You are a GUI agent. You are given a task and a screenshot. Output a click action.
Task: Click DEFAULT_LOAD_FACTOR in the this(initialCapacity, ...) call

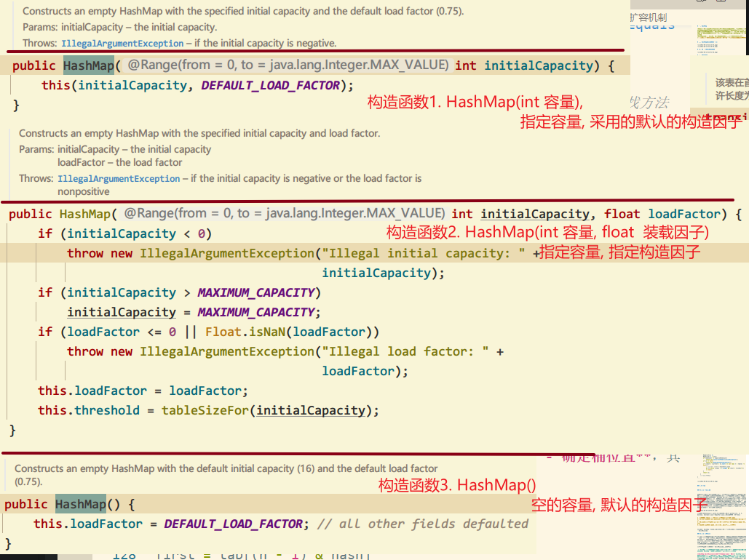point(271,86)
